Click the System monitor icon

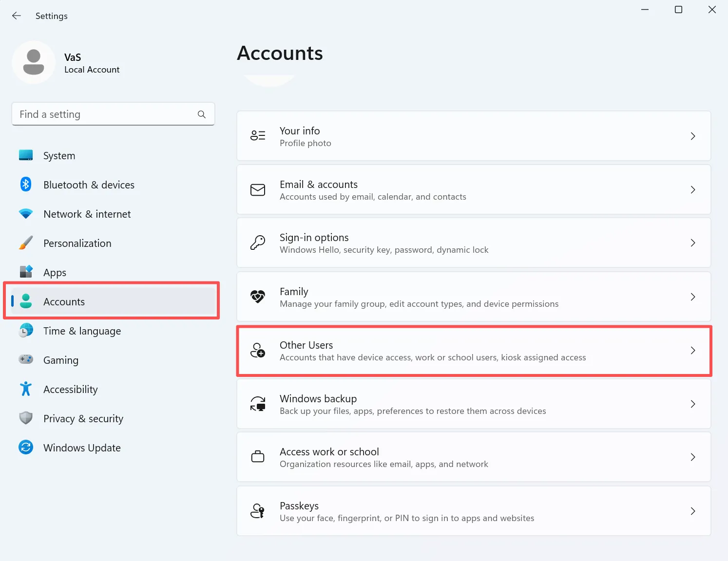(26, 155)
